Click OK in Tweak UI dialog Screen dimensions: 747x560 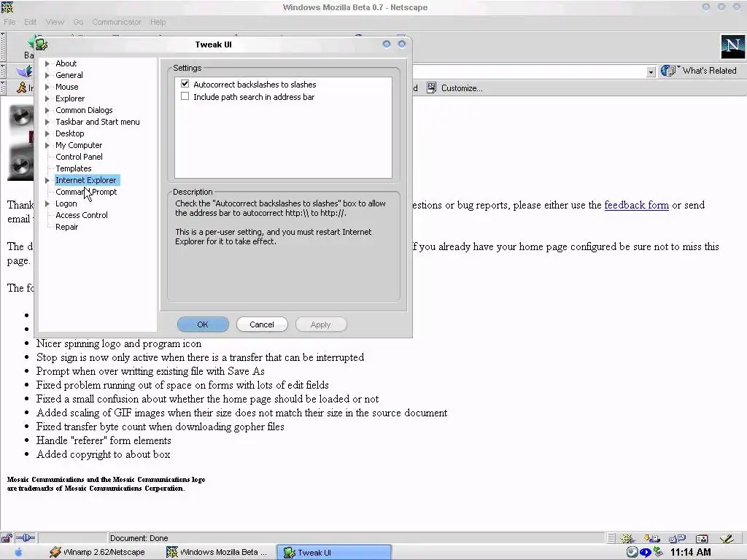(203, 324)
